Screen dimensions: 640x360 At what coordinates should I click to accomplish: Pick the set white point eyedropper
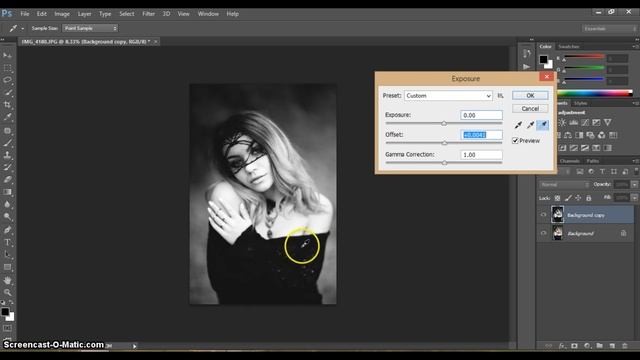pos(542,125)
